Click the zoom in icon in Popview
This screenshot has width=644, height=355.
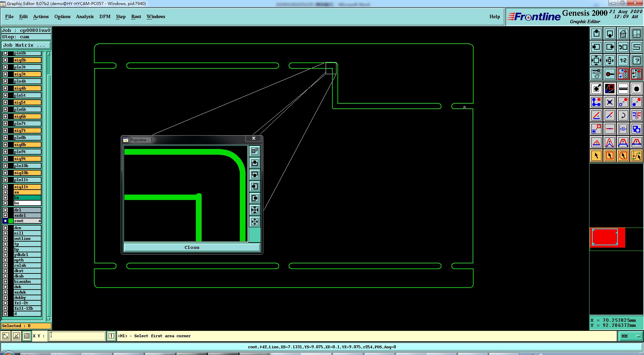[255, 210]
